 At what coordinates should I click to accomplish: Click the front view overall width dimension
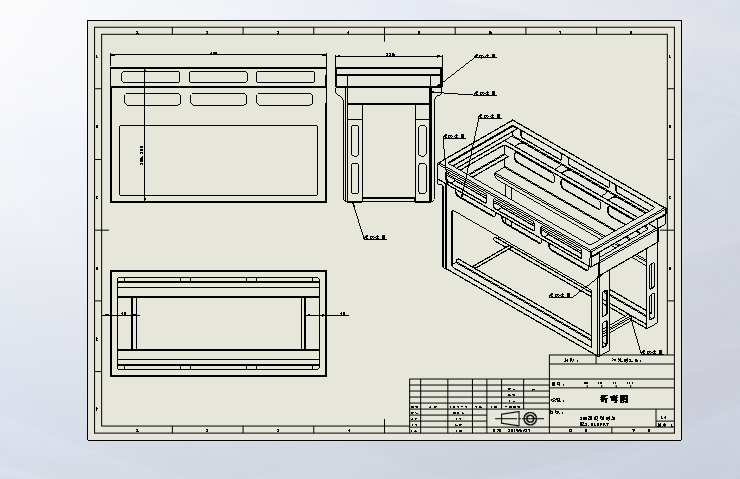click(214, 53)
